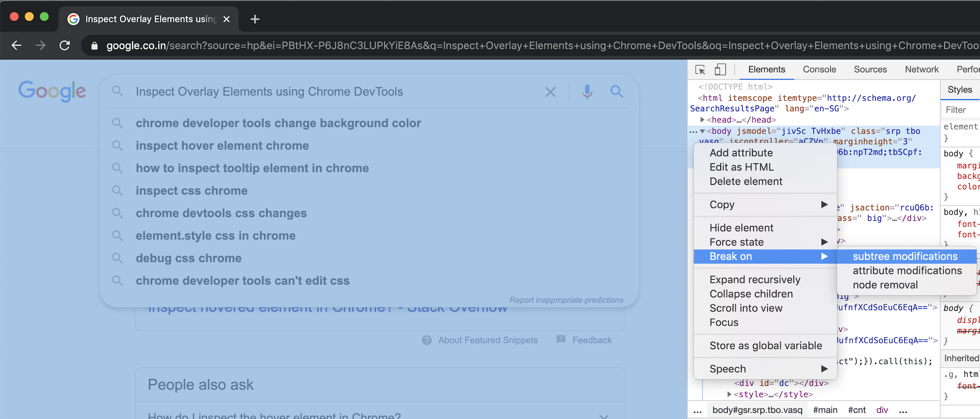This screenshot has width=980, height=419.
Task: Open the Copy submenu
Action: coord(765,204)
